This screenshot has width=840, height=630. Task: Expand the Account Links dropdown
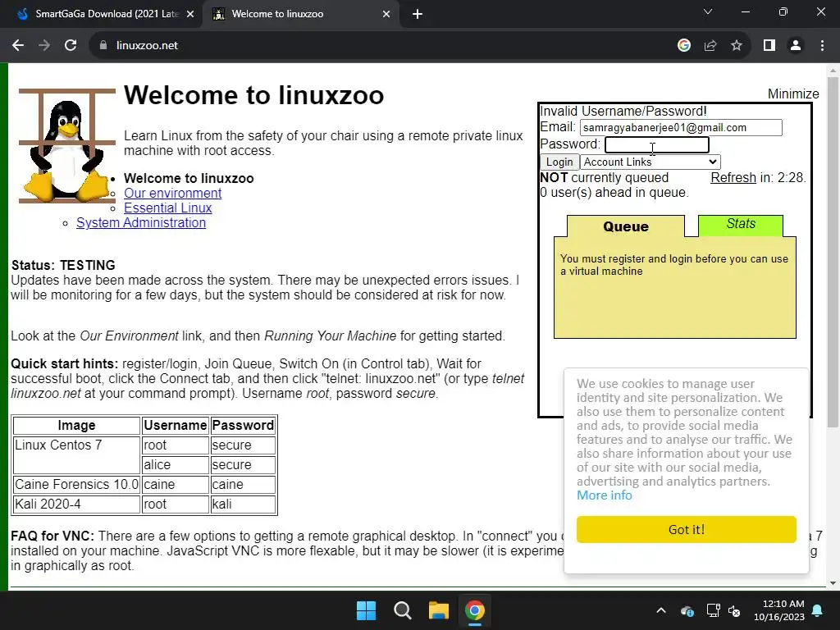pos(651,162)
